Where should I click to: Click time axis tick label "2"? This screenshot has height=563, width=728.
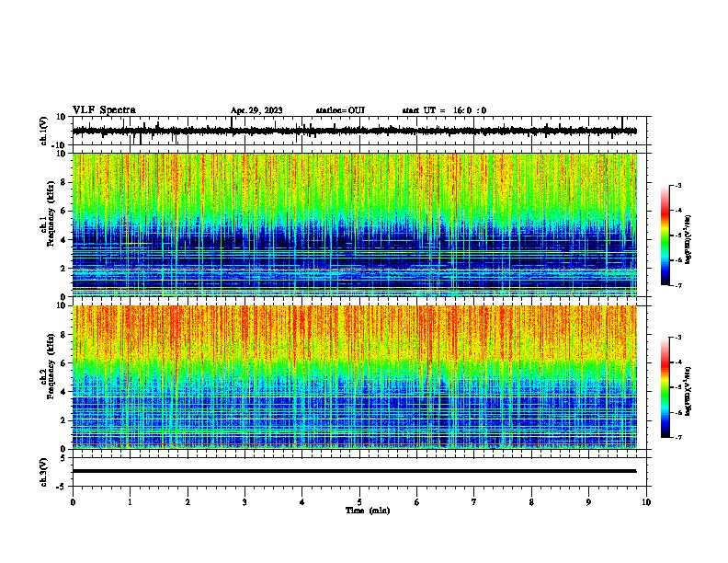point(188,502)
